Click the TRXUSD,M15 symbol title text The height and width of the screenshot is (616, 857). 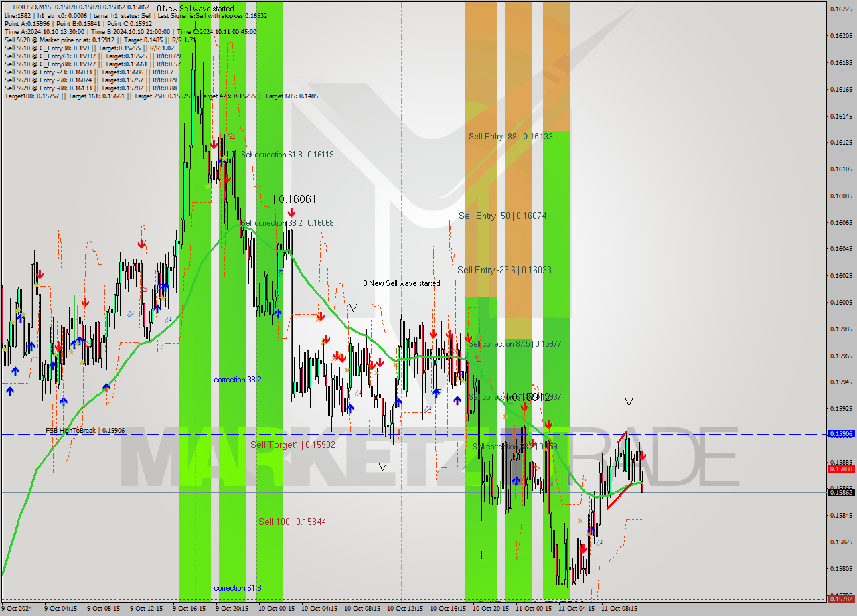[x=33, y=7]
